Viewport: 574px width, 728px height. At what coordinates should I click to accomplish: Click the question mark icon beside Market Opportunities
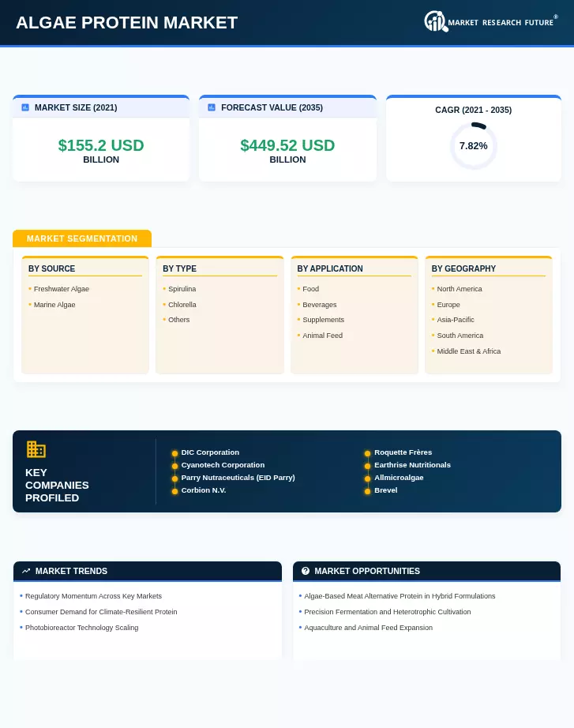point(305,571)
